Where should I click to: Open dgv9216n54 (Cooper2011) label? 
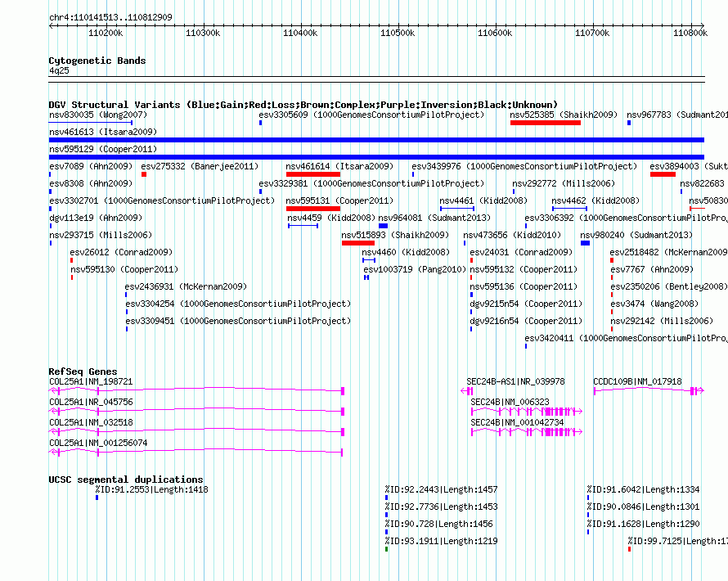point(526,321)
